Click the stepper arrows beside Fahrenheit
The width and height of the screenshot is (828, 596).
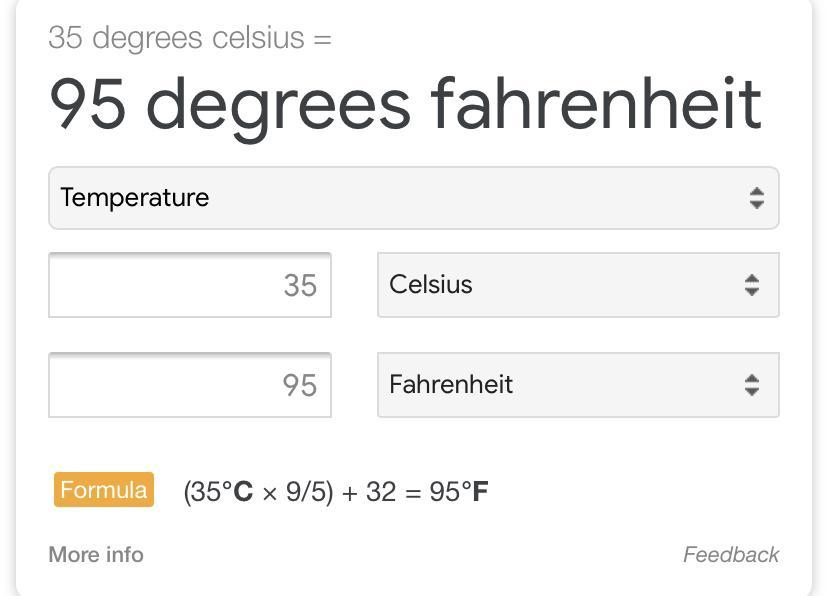point(751,385)
